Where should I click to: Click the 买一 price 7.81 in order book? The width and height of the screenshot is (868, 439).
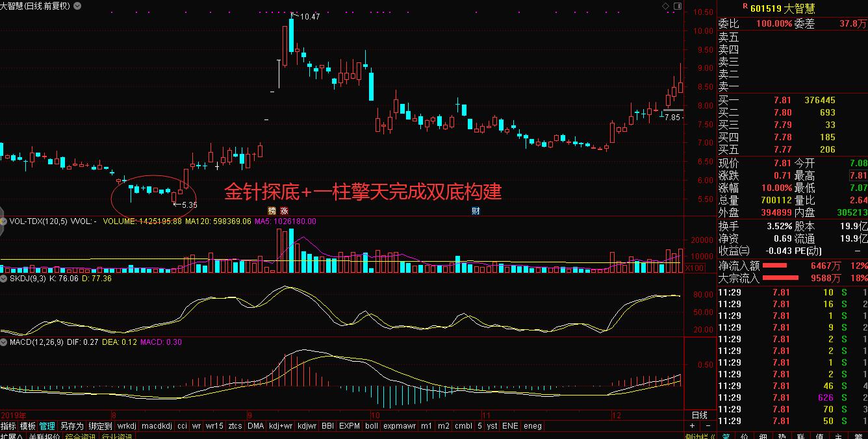(x=782, y=100)
